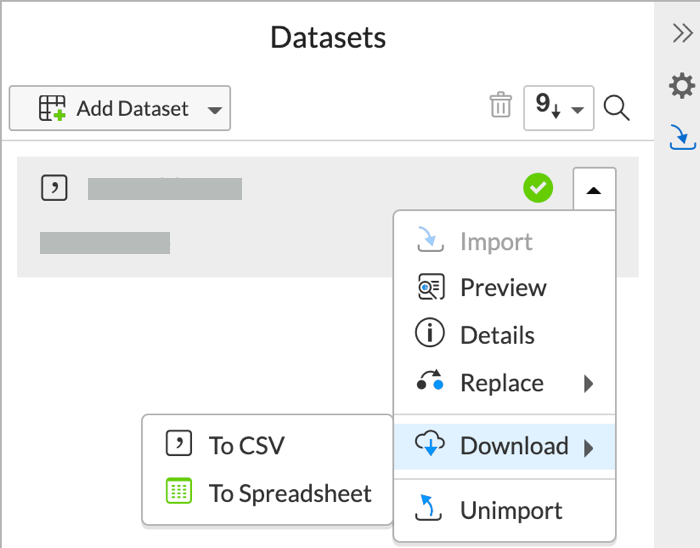
Task: Click the Preview magnifier document icon
Action: (x=430, y=287)
